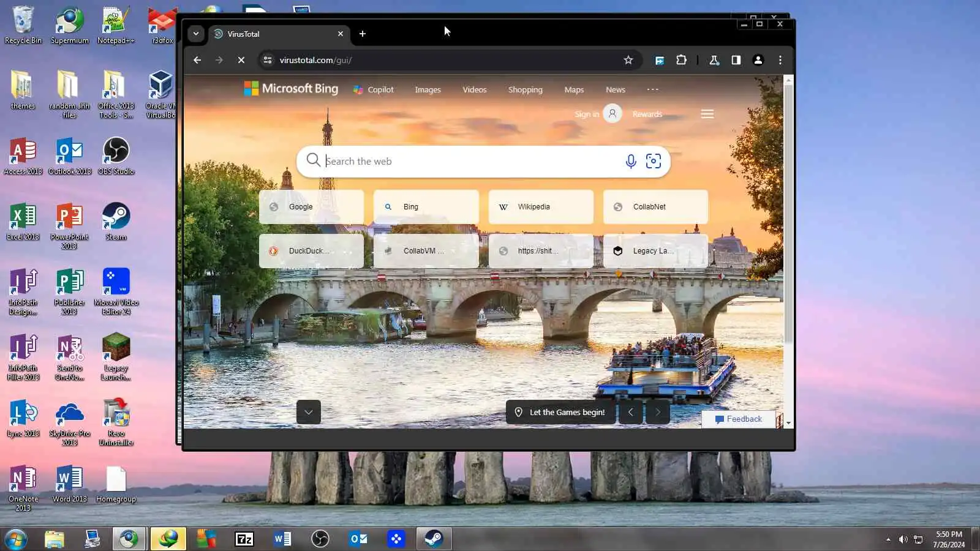Open the Rewards link on Bing

(647, 114)
